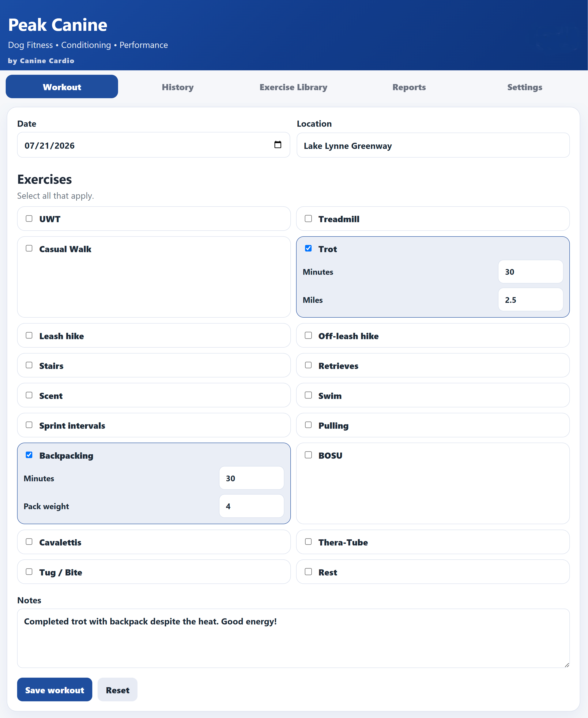Tick the Sprint intervals checkbox
The image size is (588, 718).
[29, 425]
